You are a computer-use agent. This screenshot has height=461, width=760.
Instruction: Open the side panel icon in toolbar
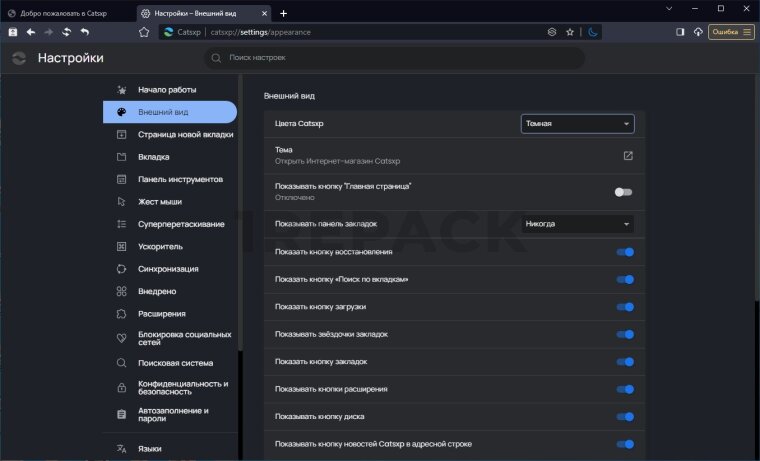tap(680, 32)
